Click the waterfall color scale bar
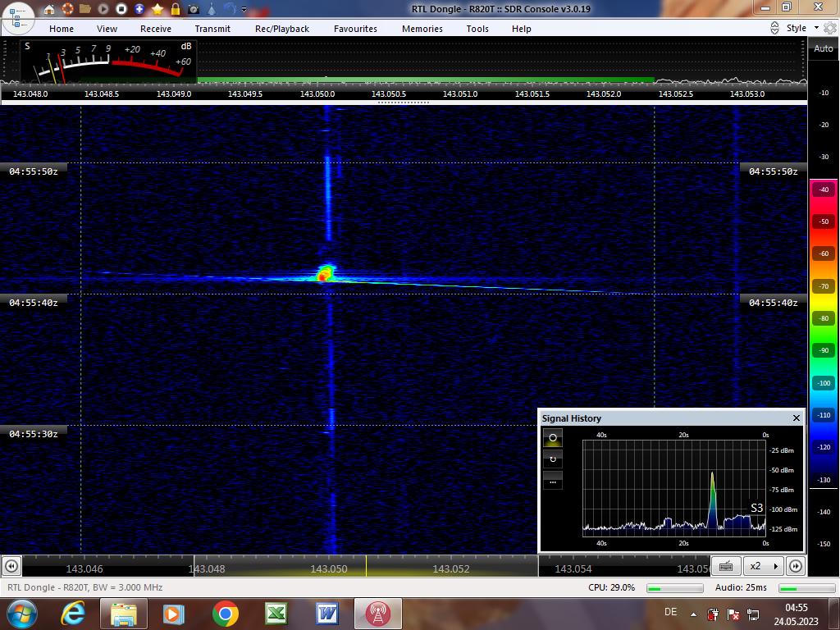 tap(824, 335)
